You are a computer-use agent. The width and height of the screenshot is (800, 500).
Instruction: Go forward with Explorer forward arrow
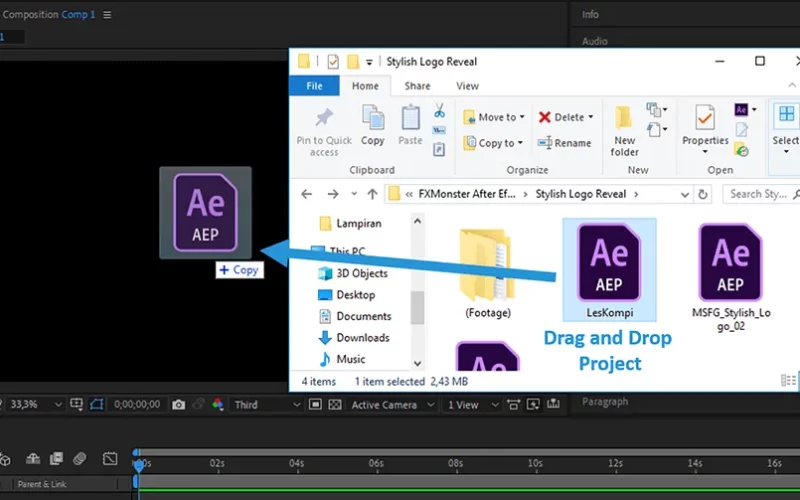click(x=333, y=194)
